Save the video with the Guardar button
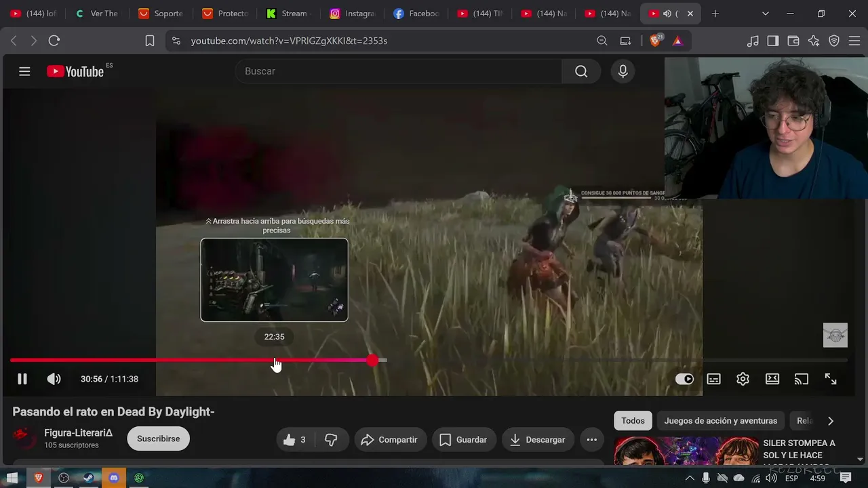The height and width of the screenshot is (488, 868). pyautogui.click(x=464, y=440)
